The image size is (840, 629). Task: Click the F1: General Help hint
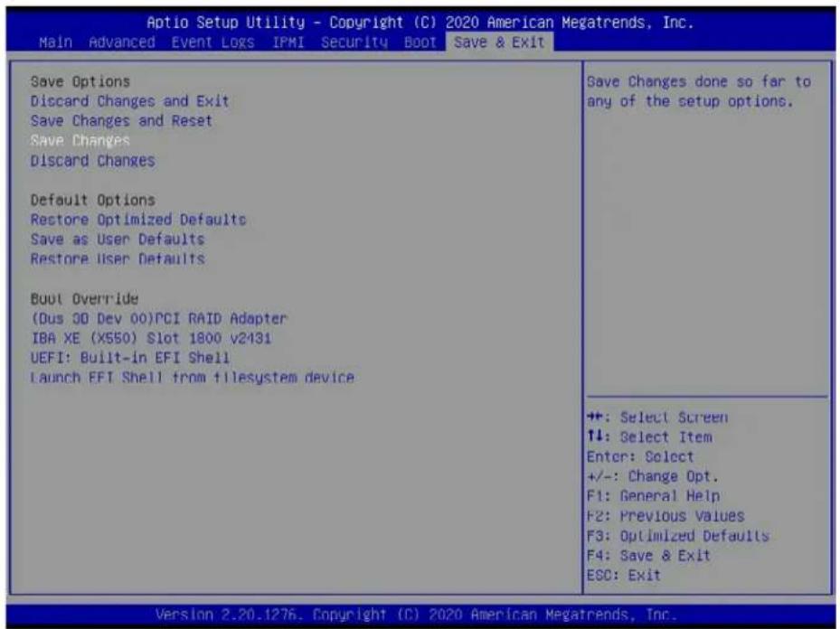tap(653, 496)
